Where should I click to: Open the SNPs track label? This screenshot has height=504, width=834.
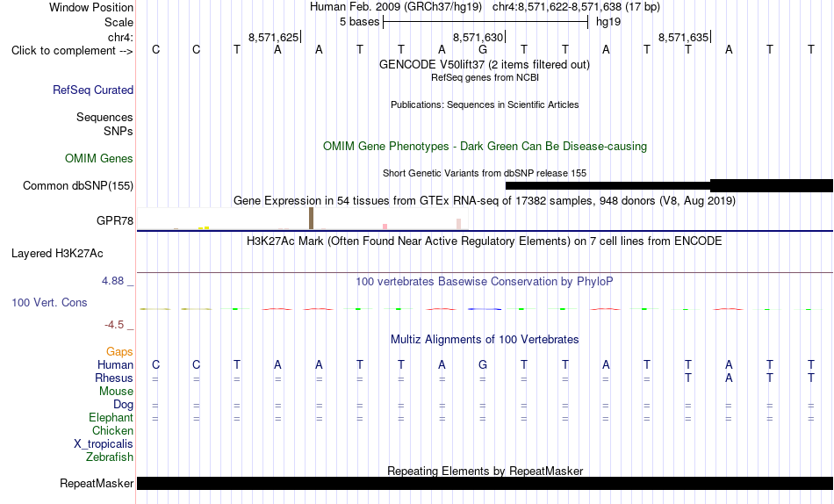[119, 131]
